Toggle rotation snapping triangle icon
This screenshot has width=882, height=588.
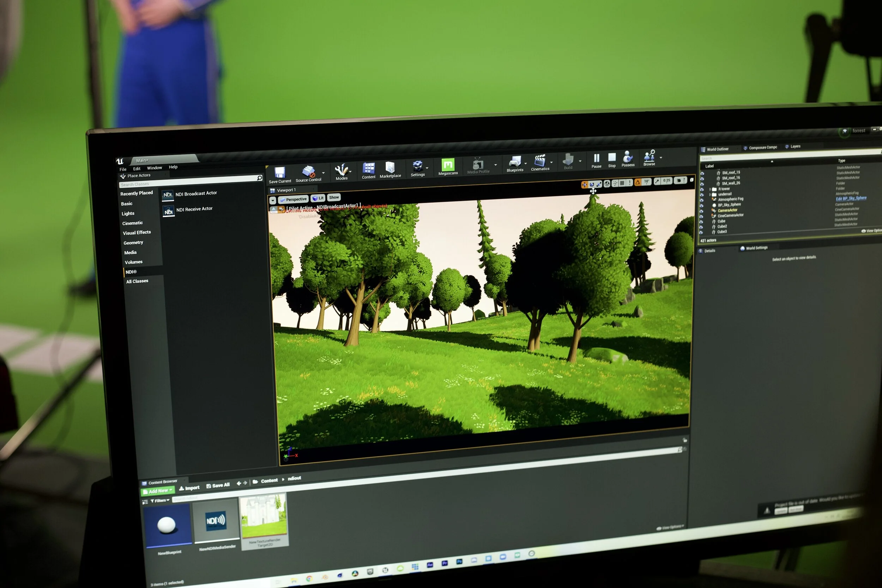(x=638, y=182)
